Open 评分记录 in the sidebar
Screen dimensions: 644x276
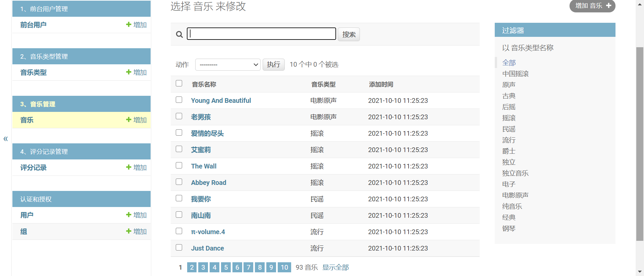coord(33,167)
